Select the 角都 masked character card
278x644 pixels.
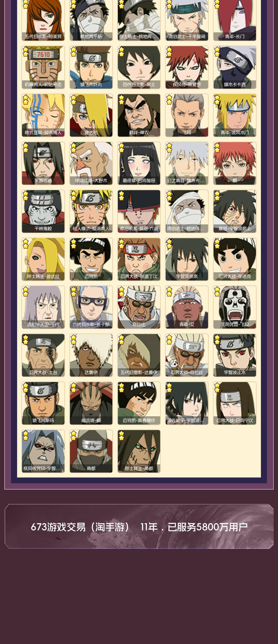click(x=91, y=451)
